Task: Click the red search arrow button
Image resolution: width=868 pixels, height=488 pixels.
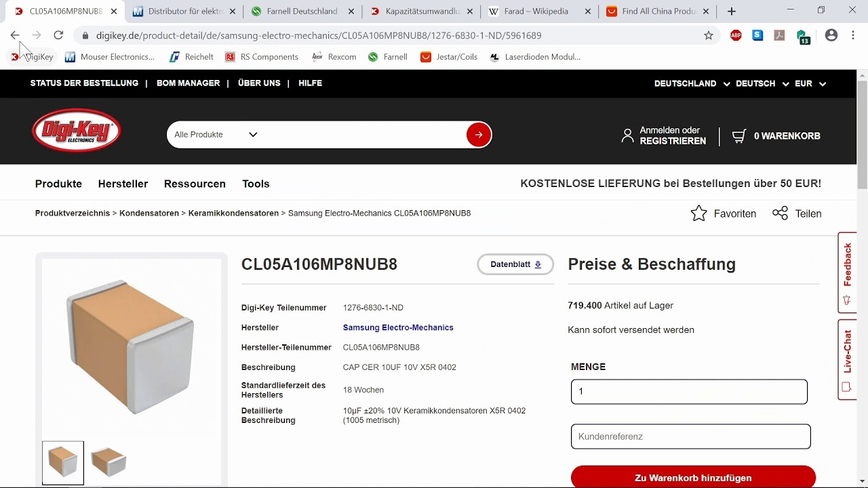Action: tap(479, 135)
